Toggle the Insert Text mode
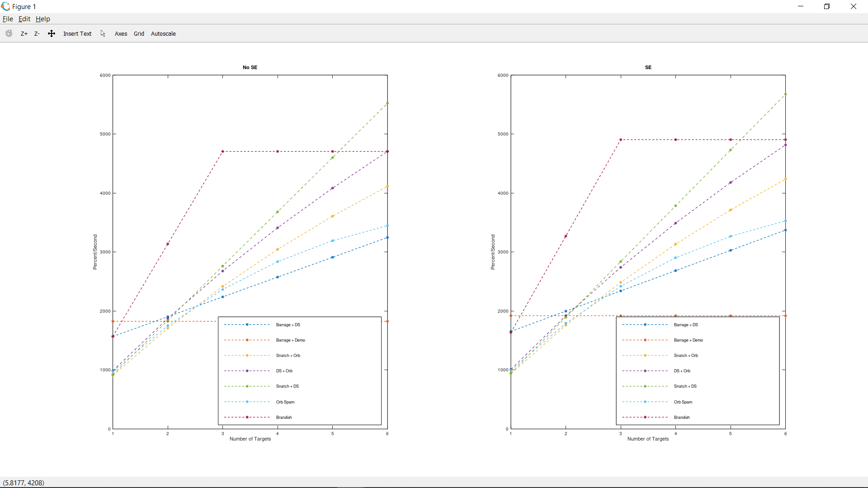 click(x=77, y=34)
